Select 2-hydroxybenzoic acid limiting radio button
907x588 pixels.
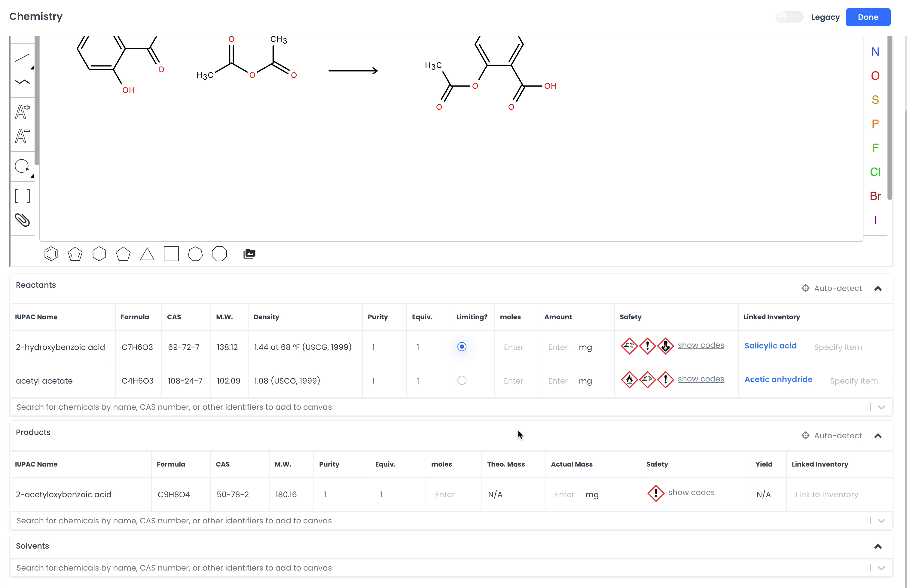[462, 347]
